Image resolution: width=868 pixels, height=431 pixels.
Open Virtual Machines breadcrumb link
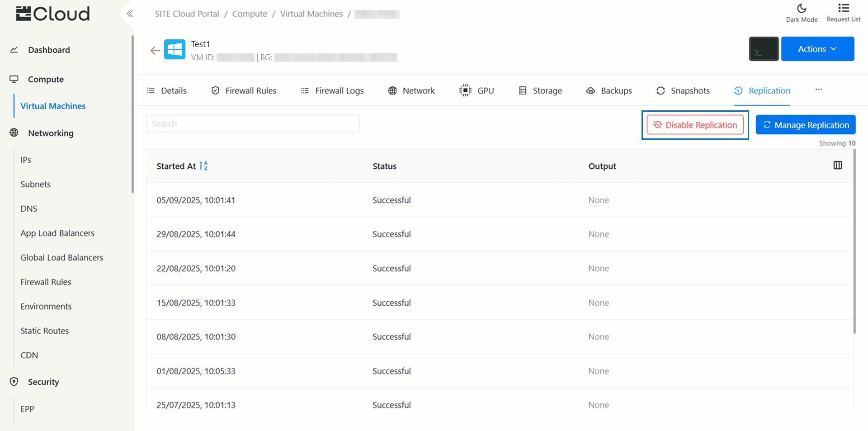311,14
